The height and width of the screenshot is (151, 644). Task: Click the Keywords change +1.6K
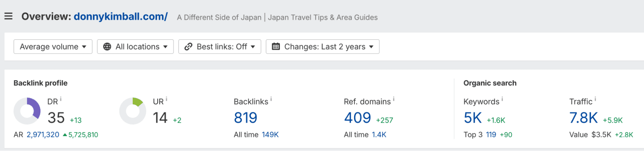tap(496, 120)
